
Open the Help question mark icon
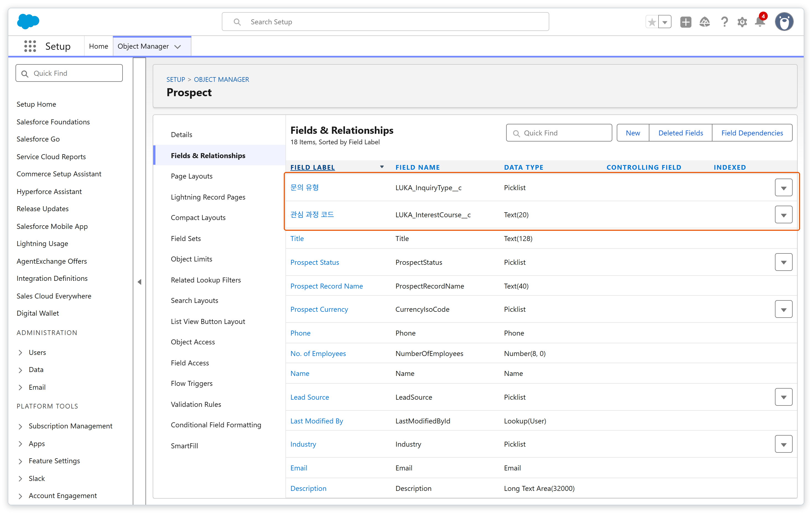coord(724,22)
